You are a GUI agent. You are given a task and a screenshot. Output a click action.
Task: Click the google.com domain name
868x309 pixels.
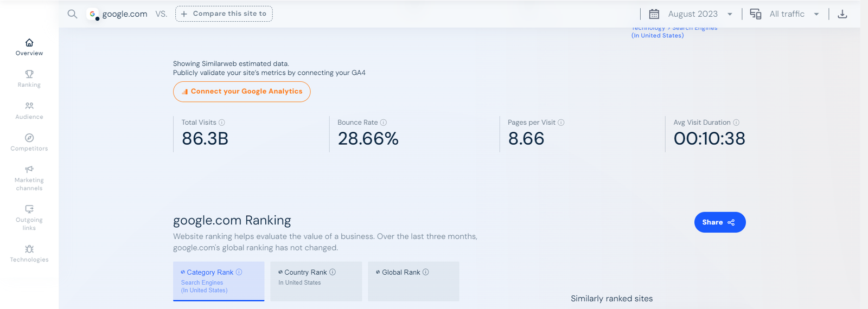(125, 14)
